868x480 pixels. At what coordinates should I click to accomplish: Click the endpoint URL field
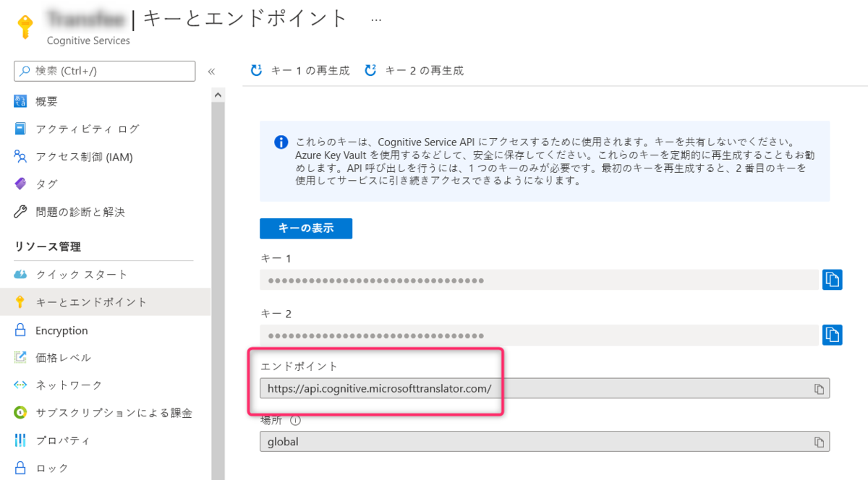(545, 388)
